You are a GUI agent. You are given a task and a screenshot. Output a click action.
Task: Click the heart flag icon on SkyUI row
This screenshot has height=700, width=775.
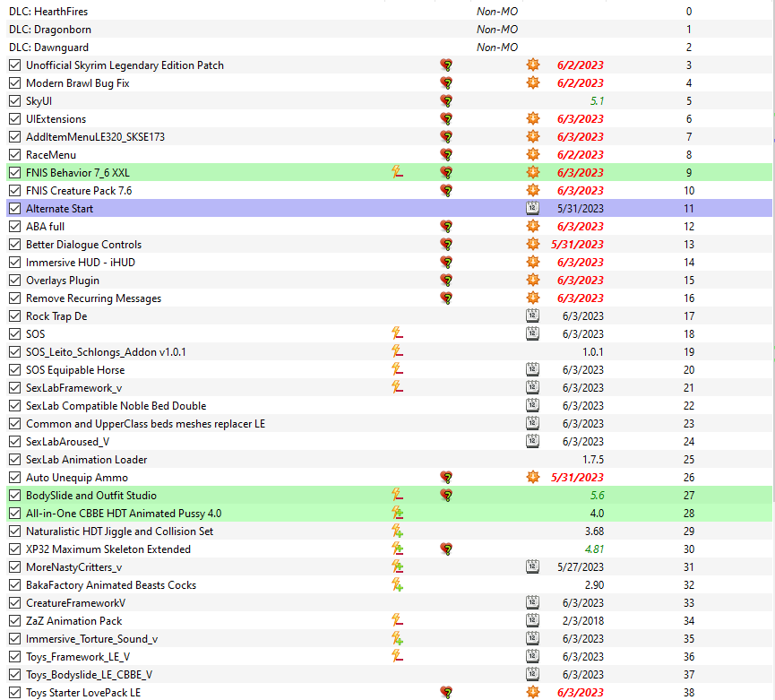click(446, 101)
